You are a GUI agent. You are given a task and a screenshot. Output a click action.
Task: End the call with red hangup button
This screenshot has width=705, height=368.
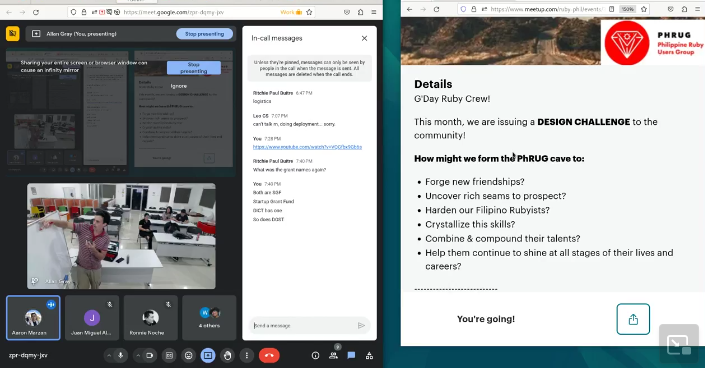[269, 355]
